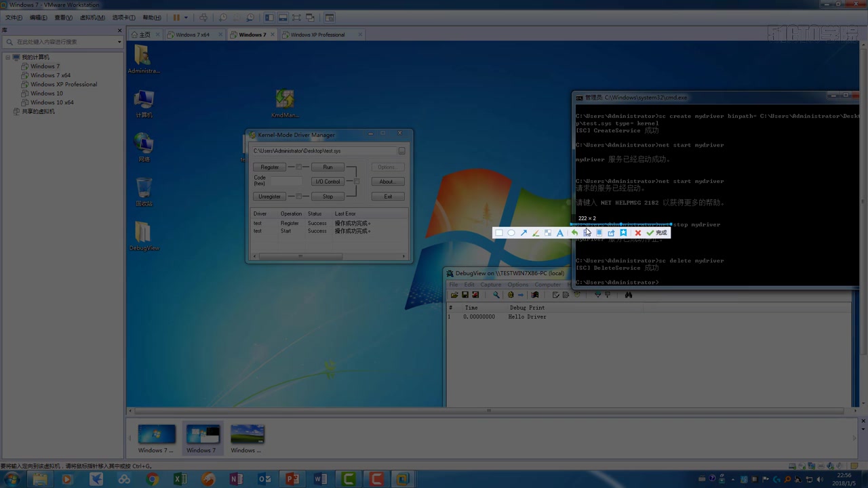The image size is (868, 488).
Task: Select the mosaic tool in the screenshot toolbar
Action: (548, 232)
